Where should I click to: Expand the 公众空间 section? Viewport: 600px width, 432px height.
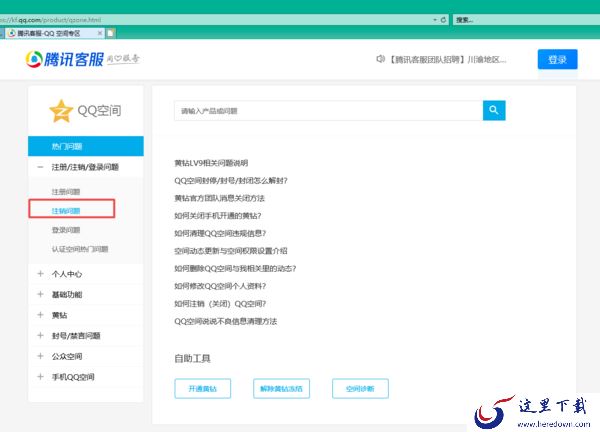86,357
